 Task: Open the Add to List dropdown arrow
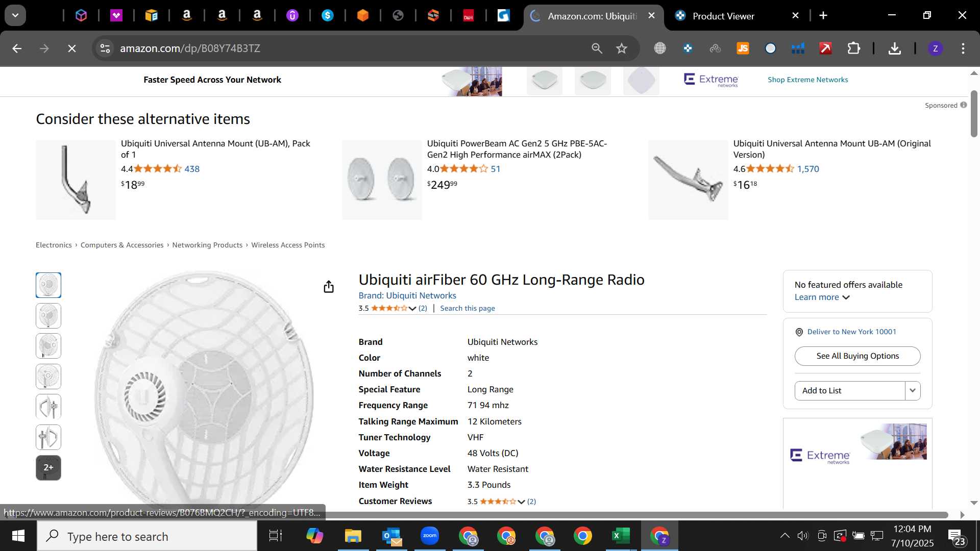pos(913,391)
